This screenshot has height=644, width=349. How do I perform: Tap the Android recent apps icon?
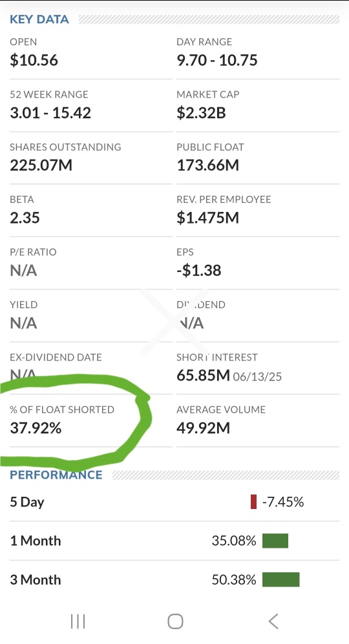pyautogui.click(x=78, y=621)
